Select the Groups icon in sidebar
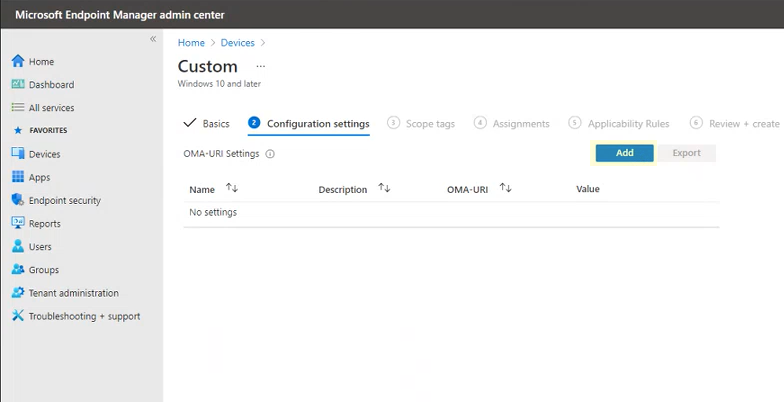The width and height of the screenshot is (784, 402). click(x=17, y=270)
